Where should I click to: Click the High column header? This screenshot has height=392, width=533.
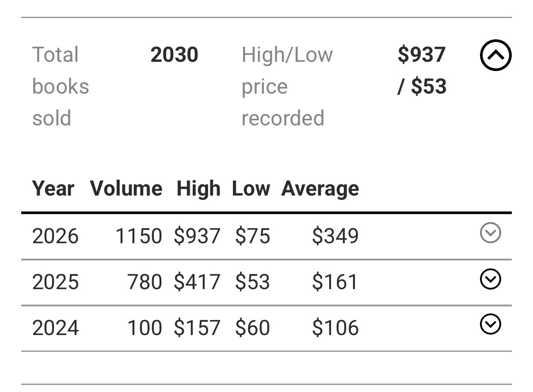tap(198, 188)
